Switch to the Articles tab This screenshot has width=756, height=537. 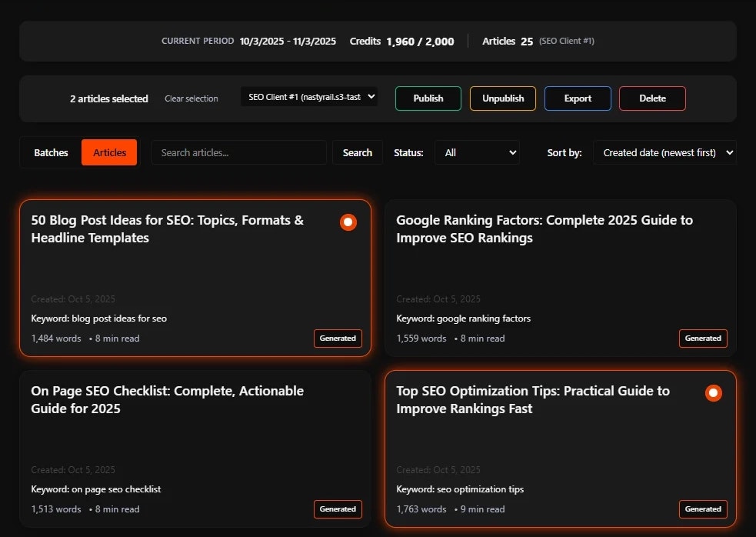pos(109,152)
